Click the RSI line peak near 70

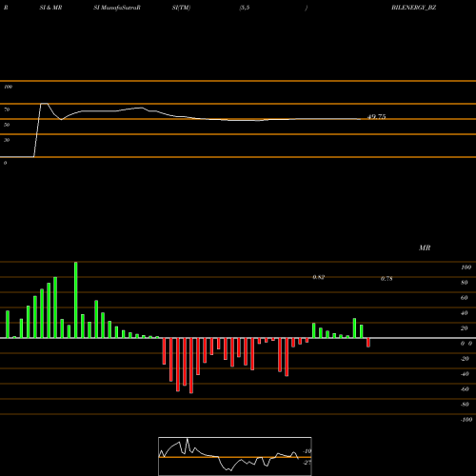pyautogui.click(x=44, y=104)
